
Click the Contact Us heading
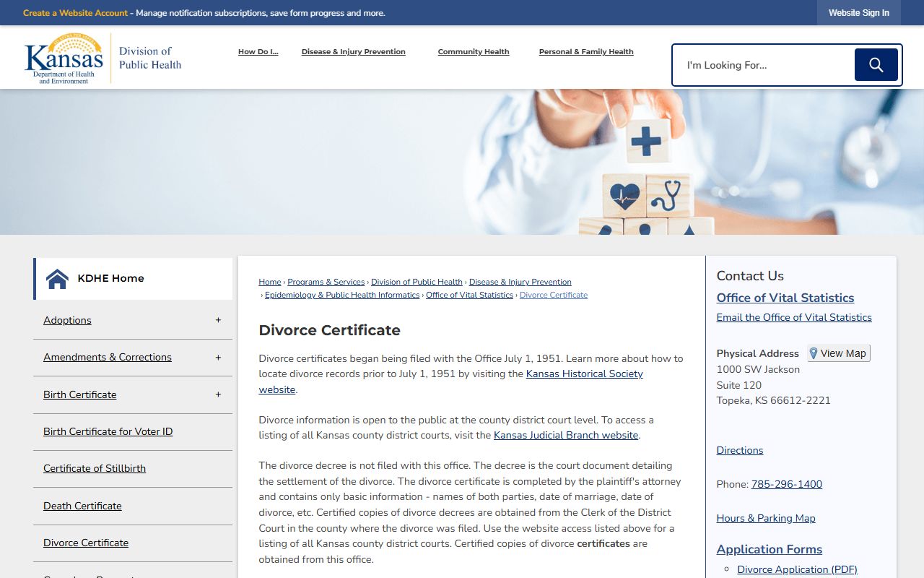click(750, 276)
